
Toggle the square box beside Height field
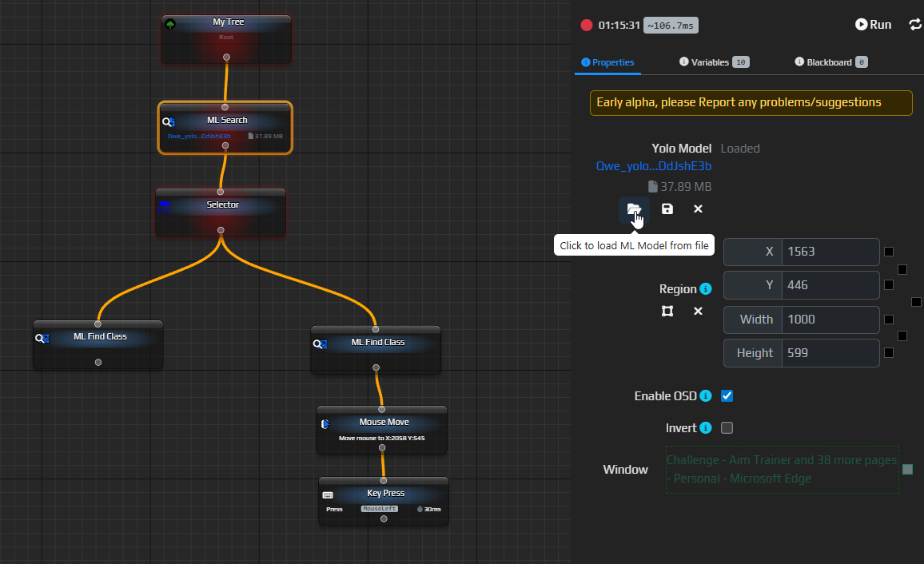889,352
